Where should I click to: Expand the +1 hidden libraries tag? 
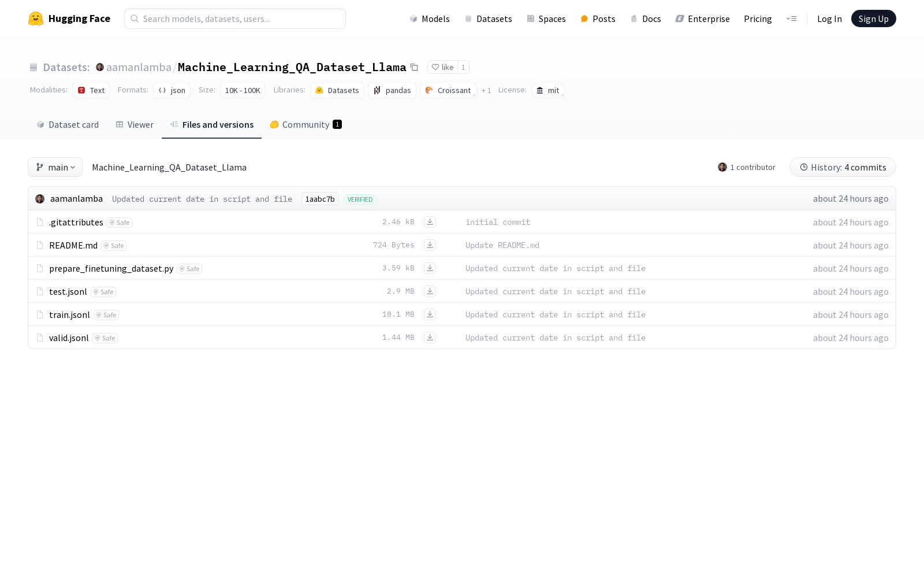[x=486, y=90]
